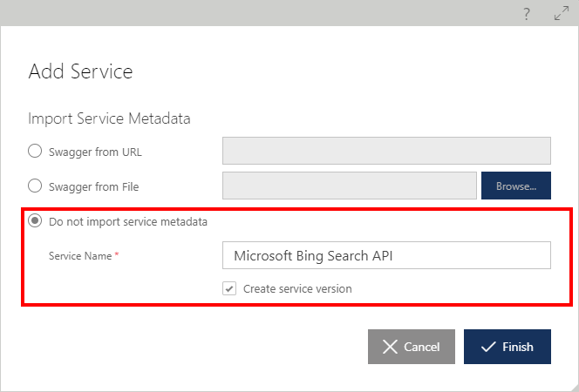The image size is (579, 392).
Task: Select the Swagger from File radio button
Action: (x=35, y=186)
